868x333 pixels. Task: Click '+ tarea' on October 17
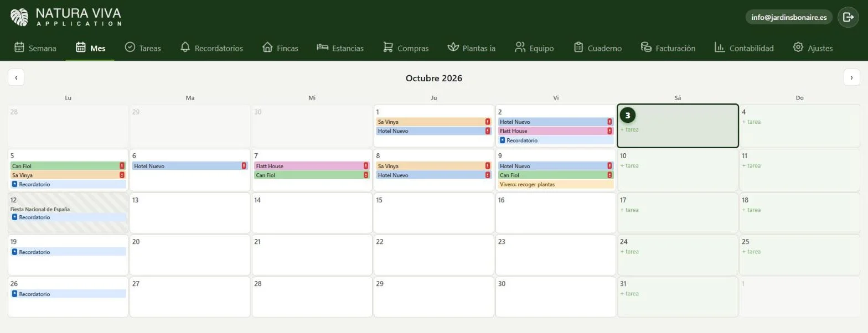[629, 210]
